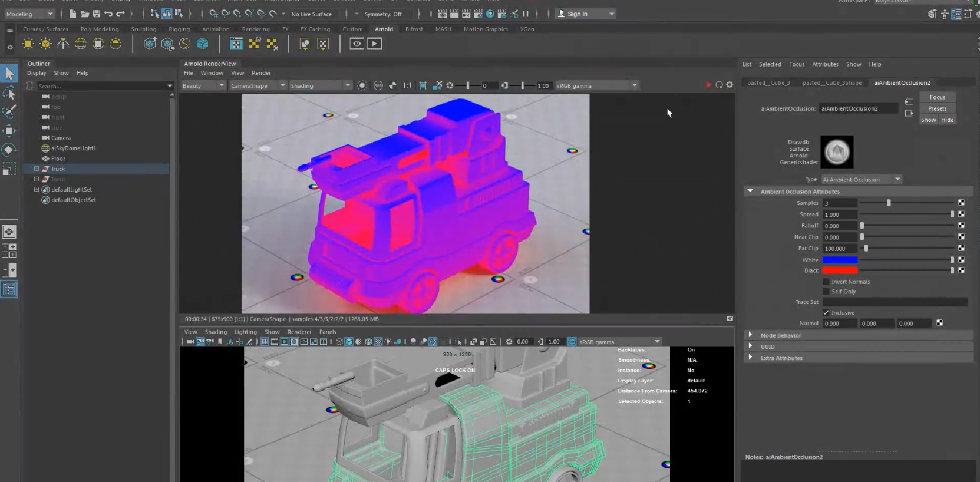This screenshot has height=482, width=980.
Task: Create an Arnold volume from shelf
Action: (x=203, y=44)
